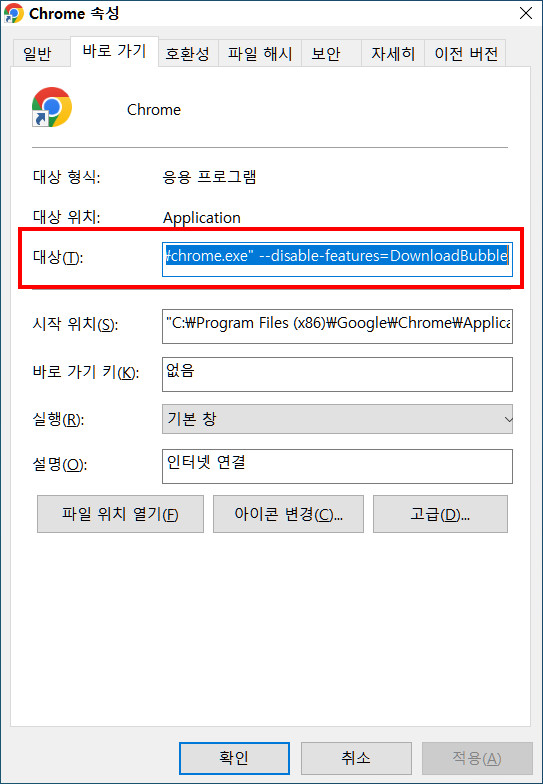
Task: Click the 대상 위치: label
Action: (66, 217)
